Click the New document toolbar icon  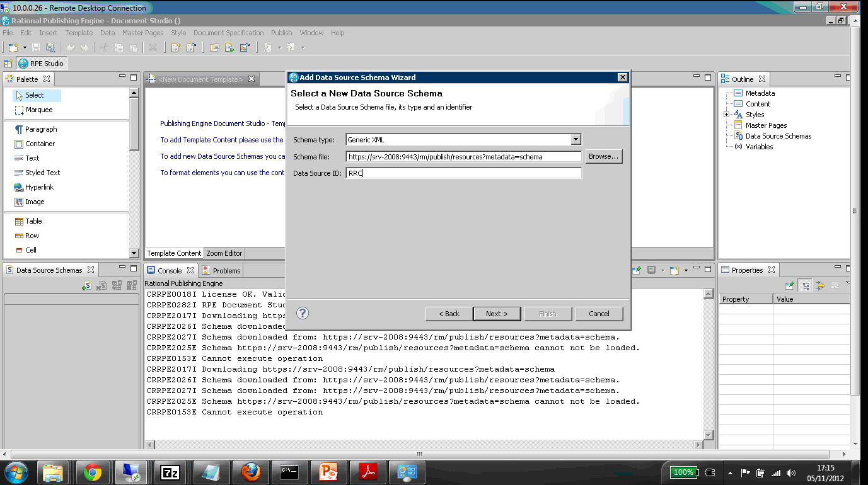(x=13, y=47)
